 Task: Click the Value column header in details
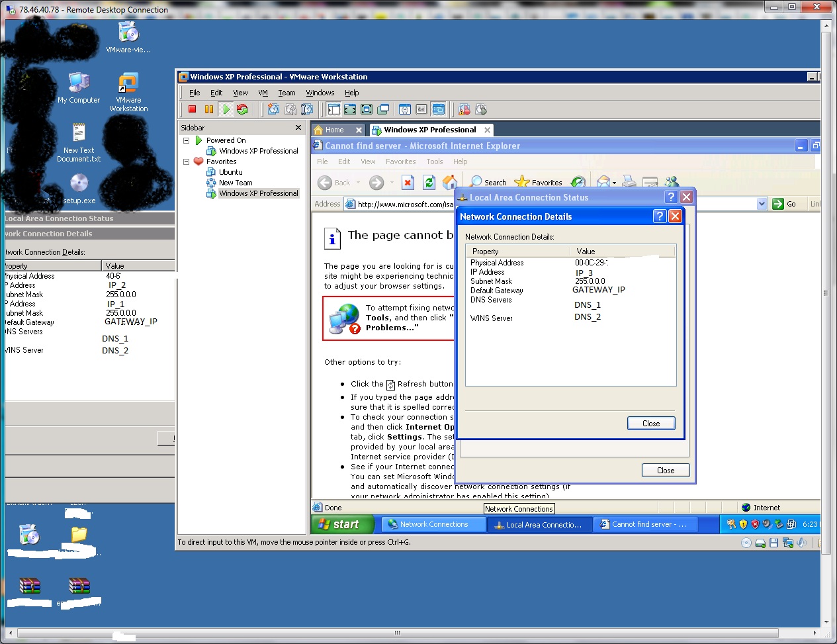pos(623,252)
